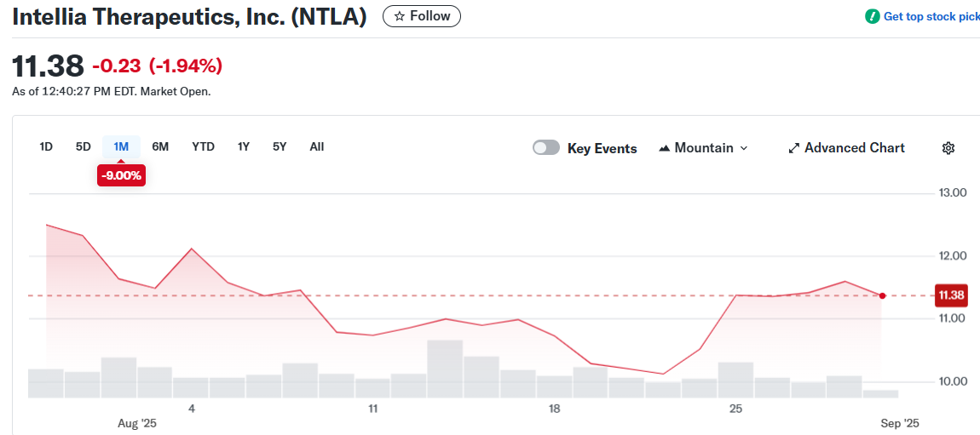Click the Sep '25 x-axis label
Viewport: 980px width, 435px height.
click(x=900, y=424)
